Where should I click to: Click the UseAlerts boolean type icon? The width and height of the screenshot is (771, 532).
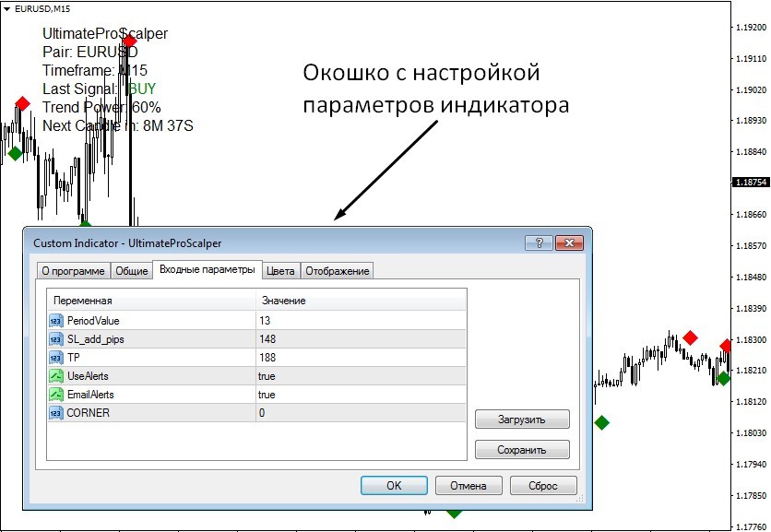click(x=56, y=376)
